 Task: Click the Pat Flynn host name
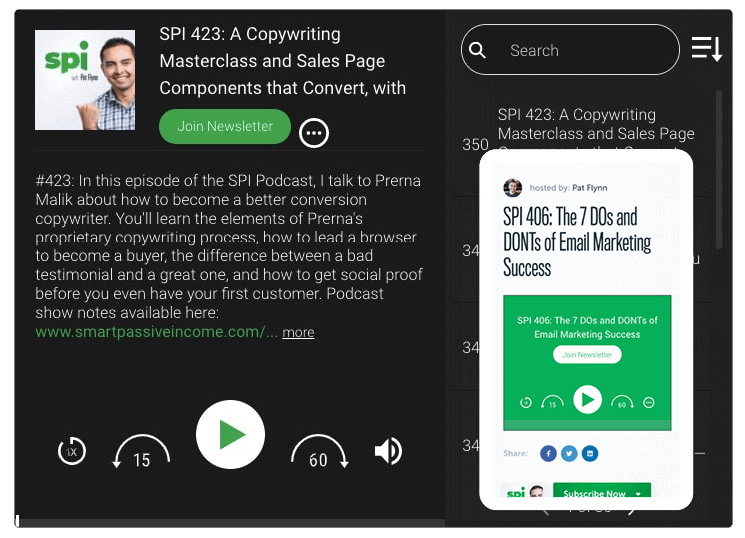point(590,188)
